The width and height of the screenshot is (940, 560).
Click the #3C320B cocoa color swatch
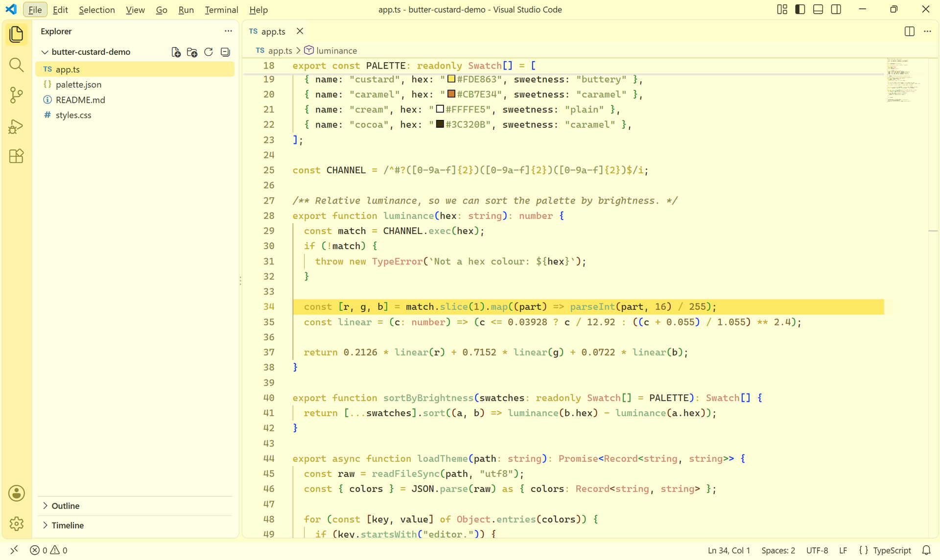click(x=440, y=124)
